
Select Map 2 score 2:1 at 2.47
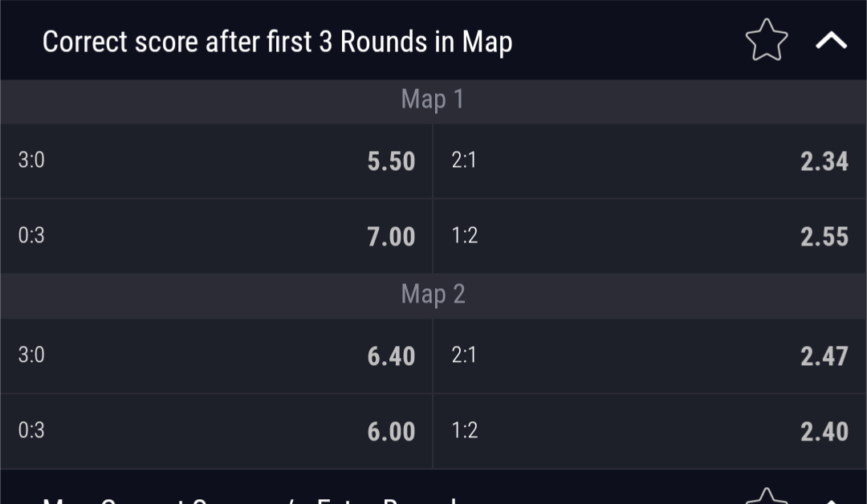point(649,356)
